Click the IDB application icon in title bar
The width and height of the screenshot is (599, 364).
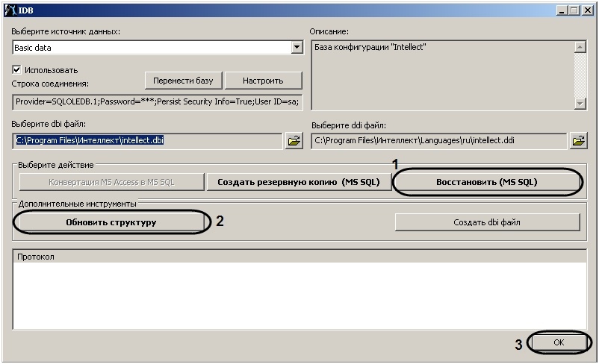point(8,8)
